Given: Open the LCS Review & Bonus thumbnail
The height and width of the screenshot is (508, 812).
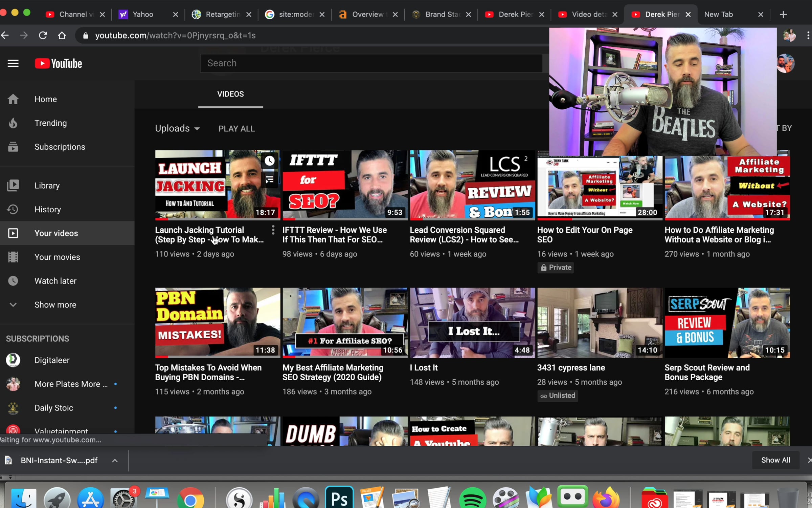Looking at the screenshot, I should click(472, 185).
